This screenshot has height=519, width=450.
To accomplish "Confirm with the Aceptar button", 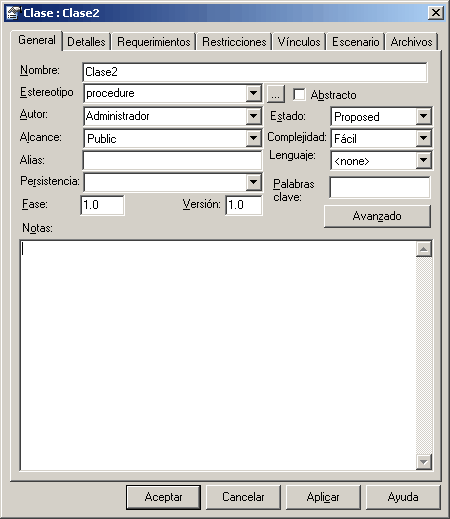I will [163, 497].
